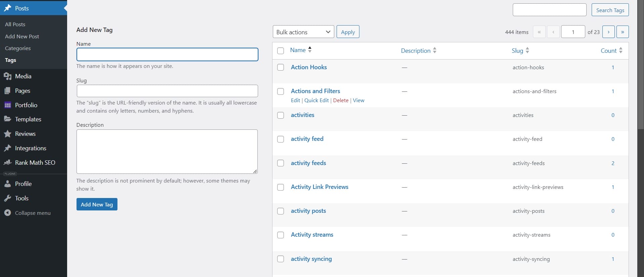The width and height of the screenshot is (644, 277).
Task: Click the Portfolio grid icon
Action: [7, 105]
